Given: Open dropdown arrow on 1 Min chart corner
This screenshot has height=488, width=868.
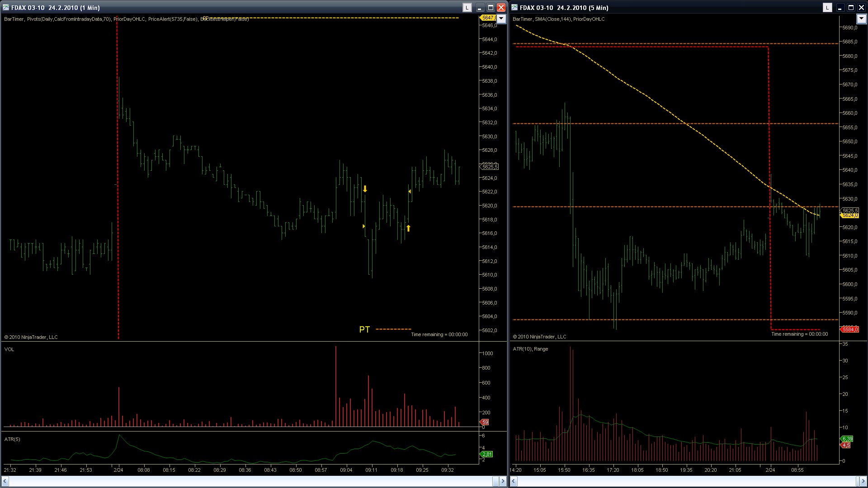Looking at the screenshot, I should coord(501,19).
